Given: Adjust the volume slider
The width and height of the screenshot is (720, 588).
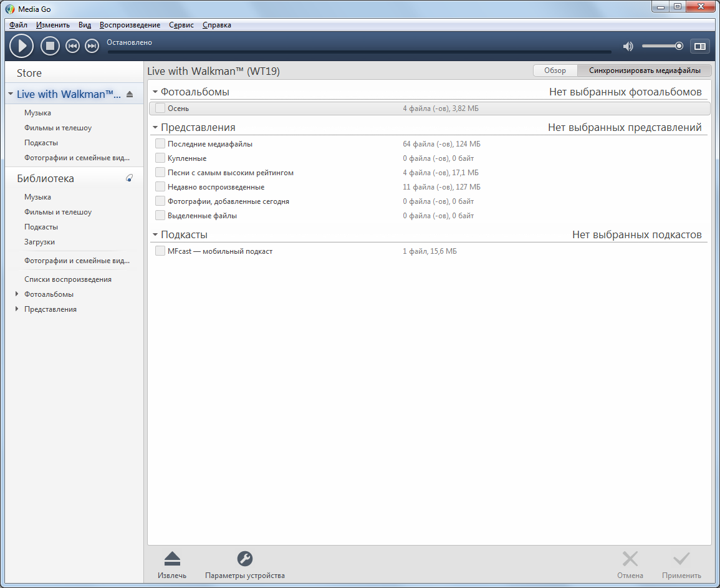Looking at the screenshot, I should click(x=663, y=46).
